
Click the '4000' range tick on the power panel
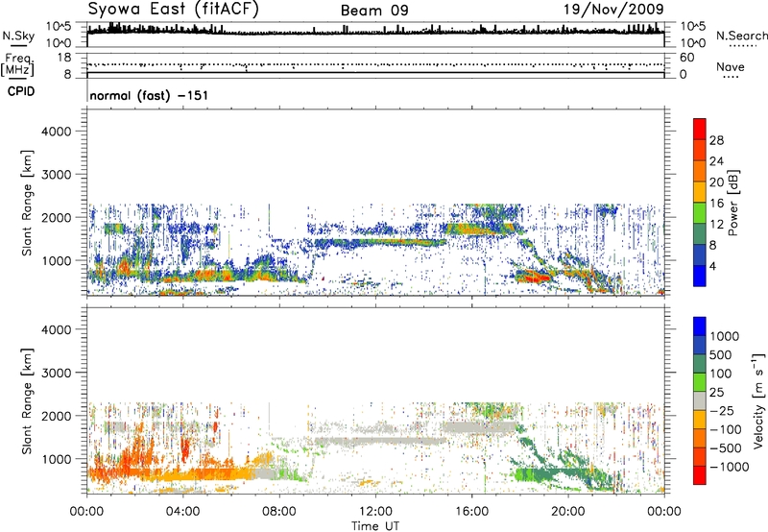coord(56,132)
